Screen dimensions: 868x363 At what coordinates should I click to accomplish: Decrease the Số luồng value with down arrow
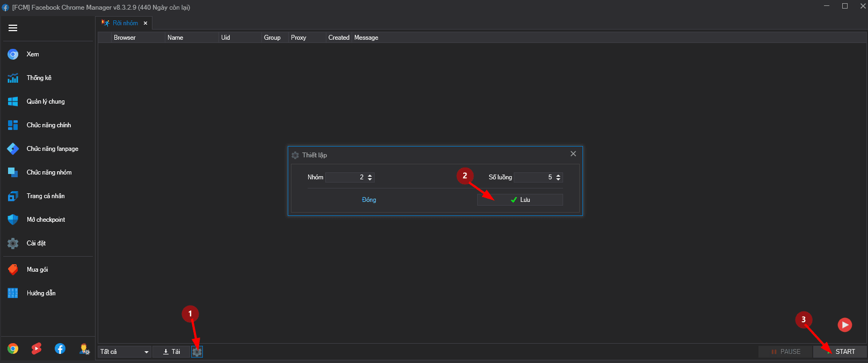point(558,179)
